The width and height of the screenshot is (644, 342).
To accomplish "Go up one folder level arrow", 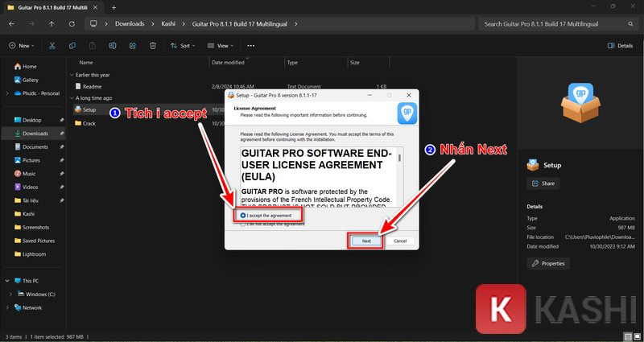I will coord(52,24).
